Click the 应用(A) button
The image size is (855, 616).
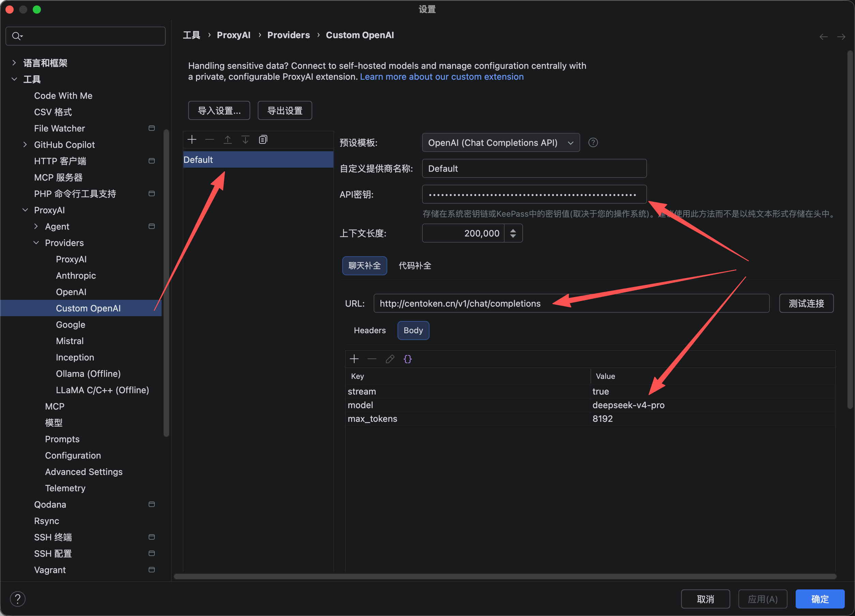[x=763, y=599]
